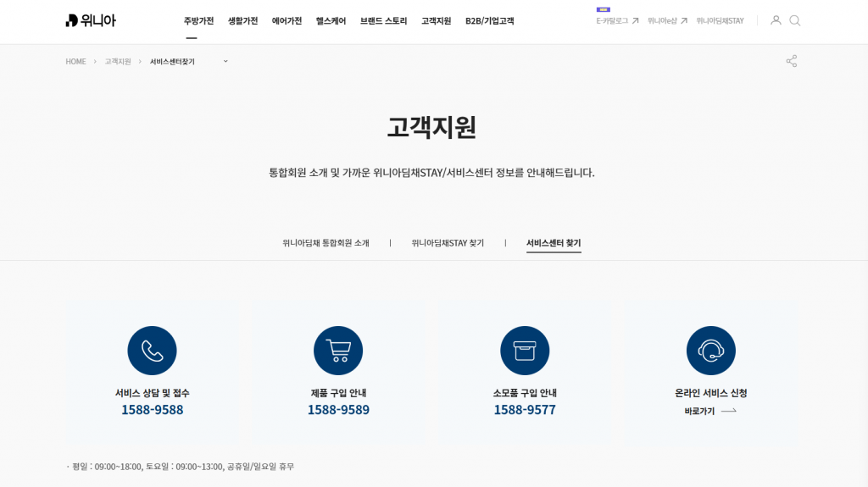Click 서비스센터찾기 breadcrumb text
The height and width of the screenshot is (487, 868).
coord(172,62)
